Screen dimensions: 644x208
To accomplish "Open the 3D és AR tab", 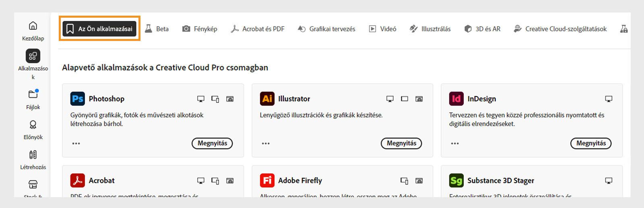I will [482, 29].
